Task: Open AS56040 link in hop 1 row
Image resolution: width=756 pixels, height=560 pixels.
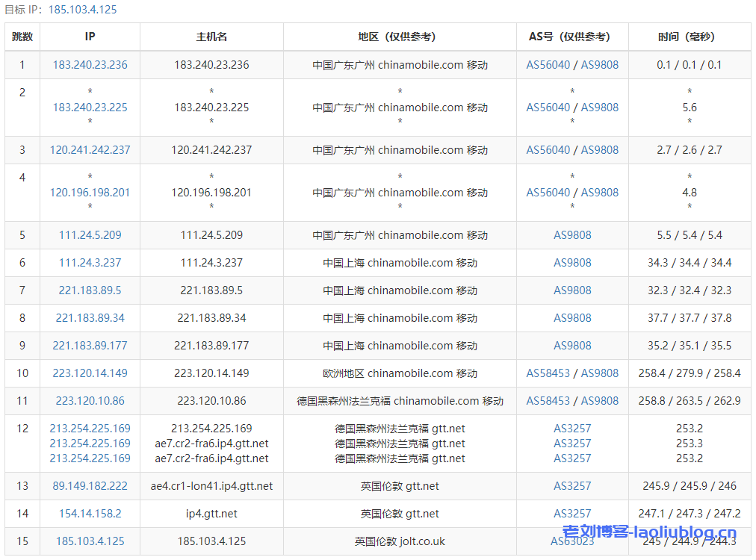Action: pos(548,65)
